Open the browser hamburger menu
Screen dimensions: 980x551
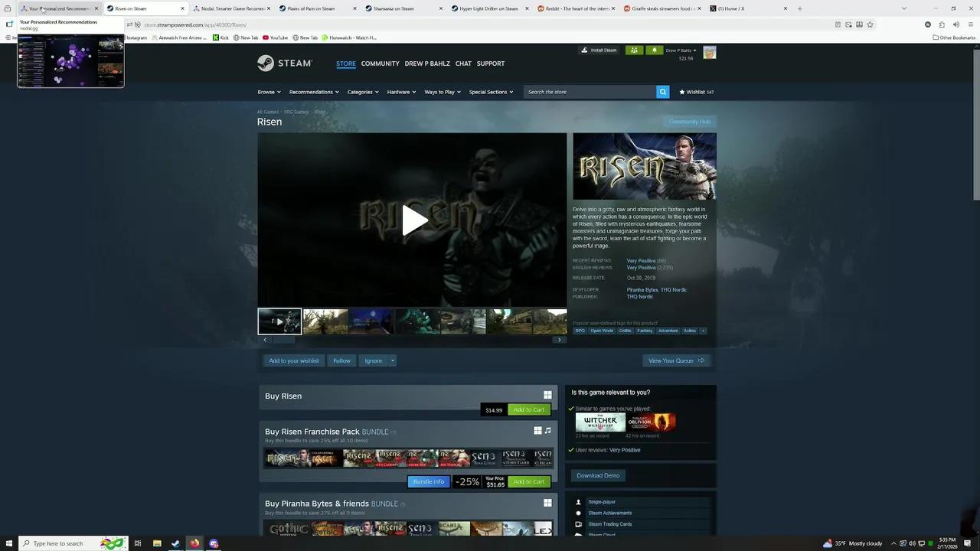click(x=970, y=24)
